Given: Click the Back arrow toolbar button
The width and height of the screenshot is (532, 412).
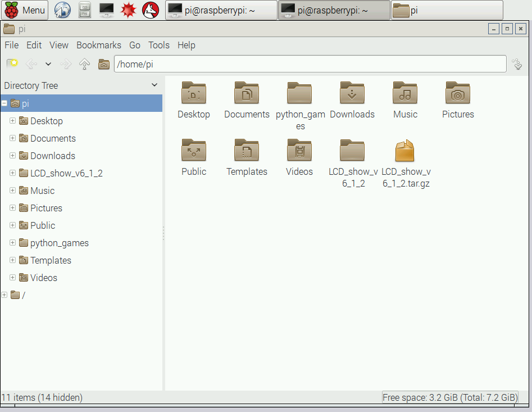Looking at the screenshot, I should click(x=31, y=64).
